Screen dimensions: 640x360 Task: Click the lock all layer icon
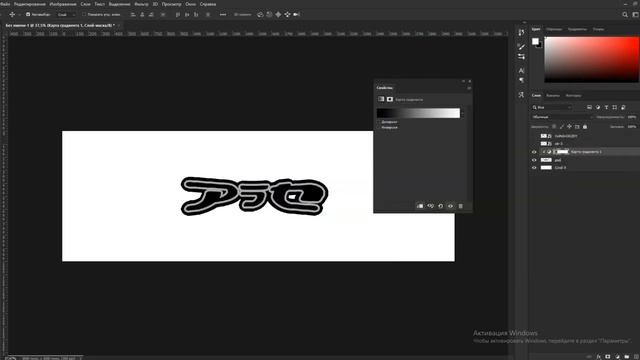(585, 127)
